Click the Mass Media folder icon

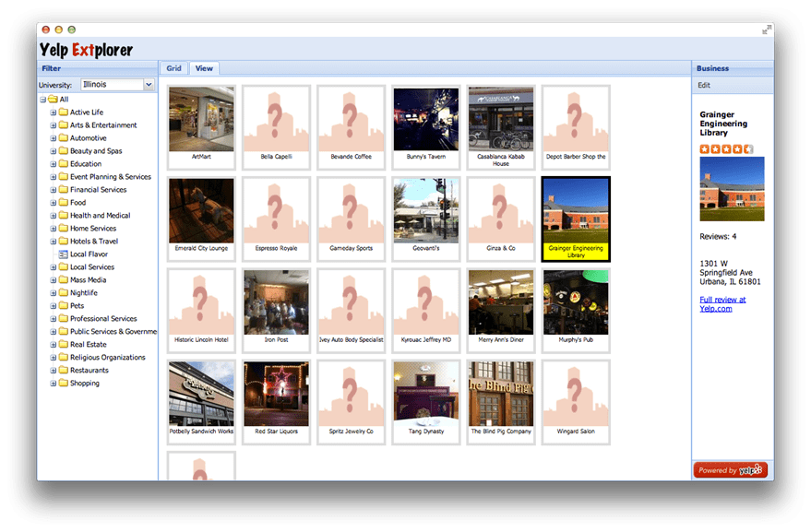[63, 279]
